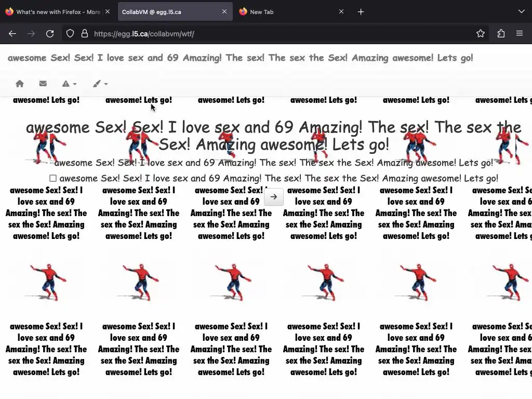This screenshot has height=399, width=532.
Task: Switch to What's new with Firefox tab
Action: click(x=58, y=12)
